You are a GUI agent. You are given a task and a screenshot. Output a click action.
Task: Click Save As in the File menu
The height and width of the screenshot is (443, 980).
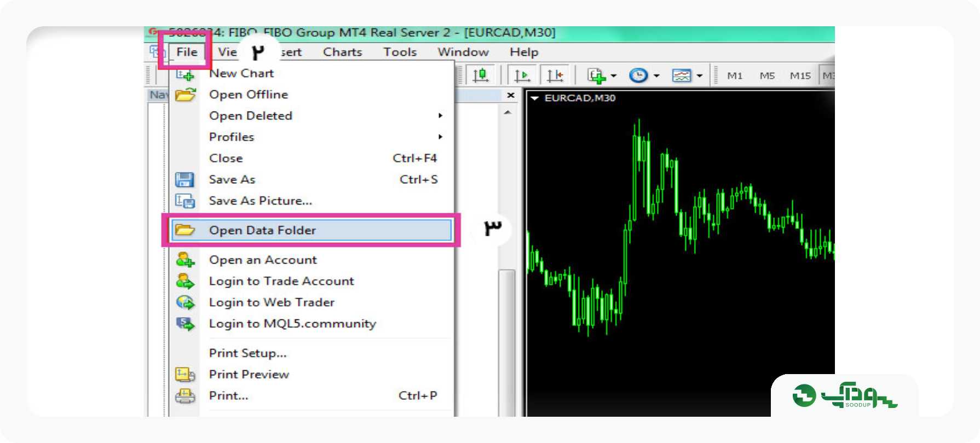311,179
